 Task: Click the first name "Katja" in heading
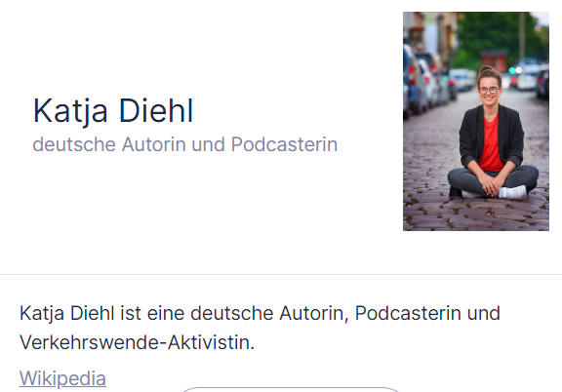(70, 112)
